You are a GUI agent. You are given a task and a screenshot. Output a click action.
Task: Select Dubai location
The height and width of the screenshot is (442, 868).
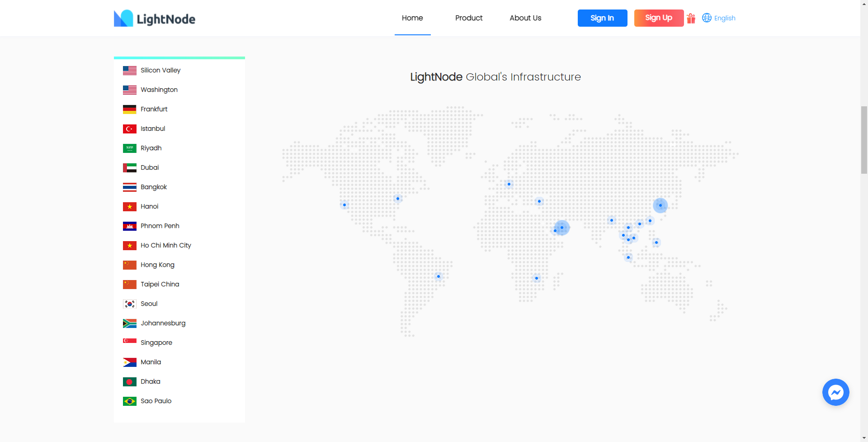150,167
